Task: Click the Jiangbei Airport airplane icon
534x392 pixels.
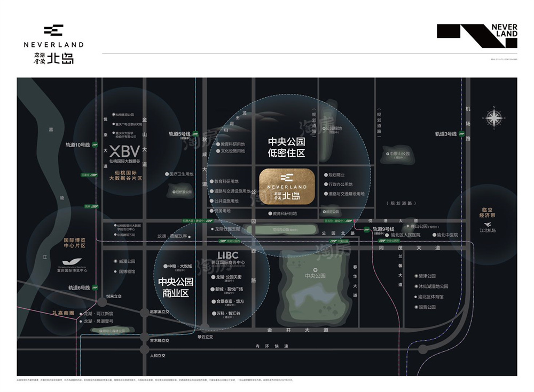Action: 486,225
